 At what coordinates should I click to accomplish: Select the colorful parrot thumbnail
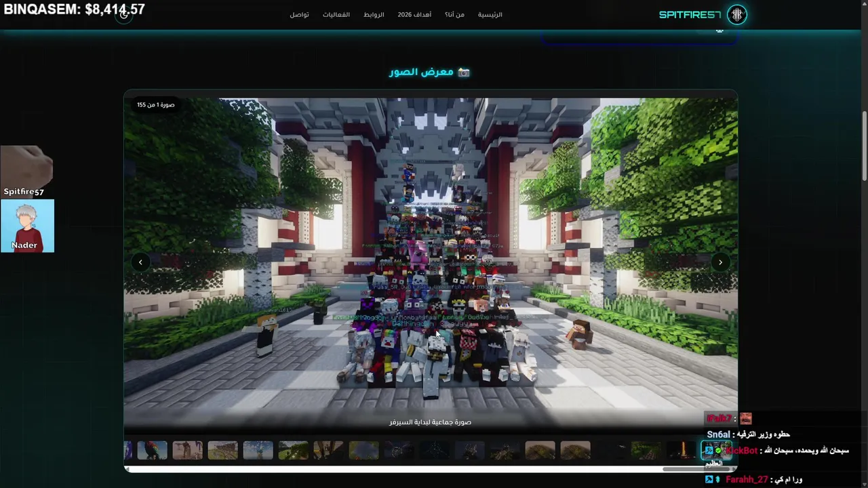(x=152, y=450)
